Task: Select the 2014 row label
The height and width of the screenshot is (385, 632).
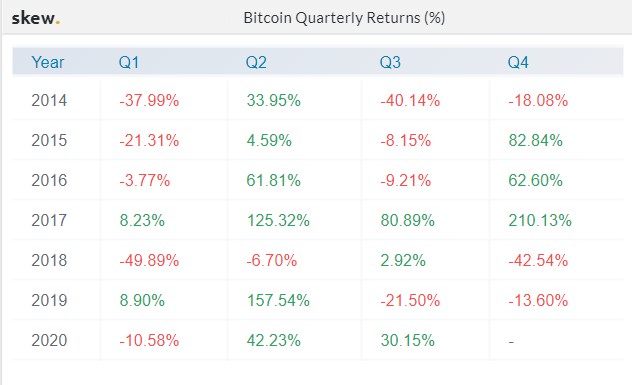Action: point(49,100)
